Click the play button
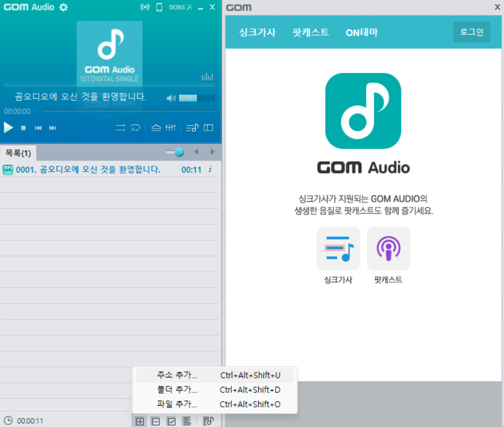 8,128
